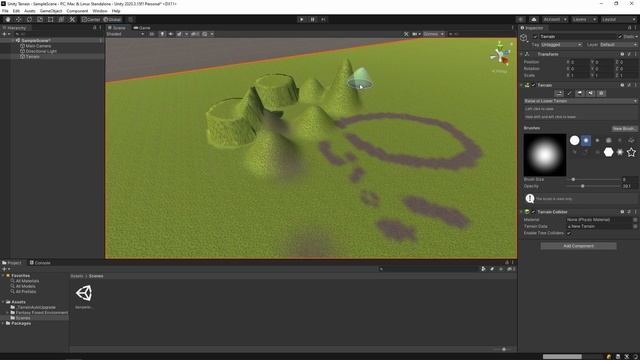Toggle scene lighting in Scene toolbar
The height and width of the screenshot is (360, 640).
click(x=162, y=34)
